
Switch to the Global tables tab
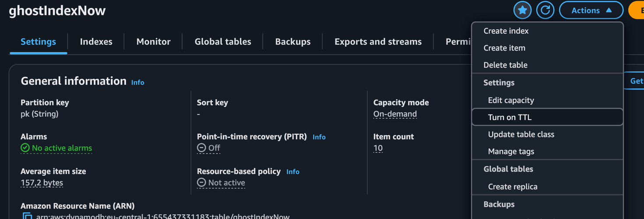point(223,42)
